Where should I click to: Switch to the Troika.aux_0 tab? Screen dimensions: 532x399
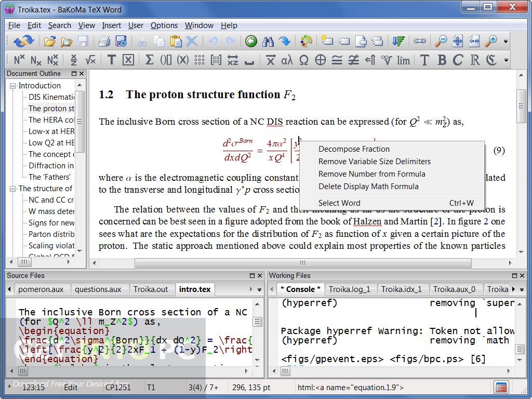coord(454,289)
